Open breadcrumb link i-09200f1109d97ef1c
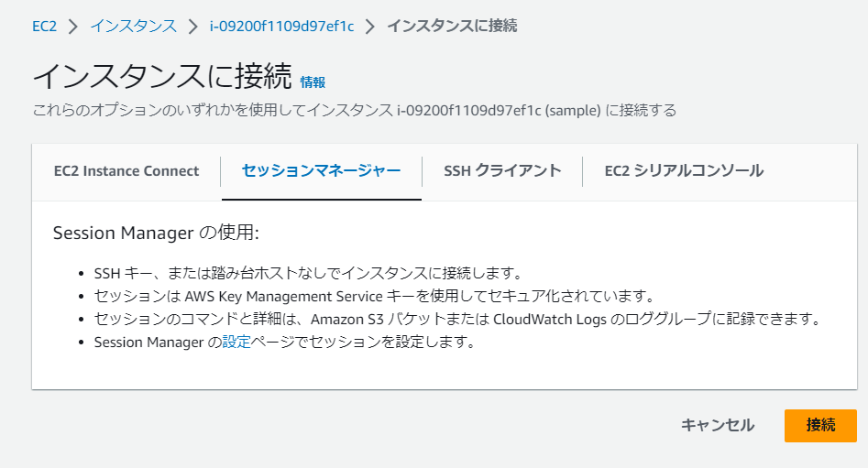This screenshot has height=468, width=868. 281,26
